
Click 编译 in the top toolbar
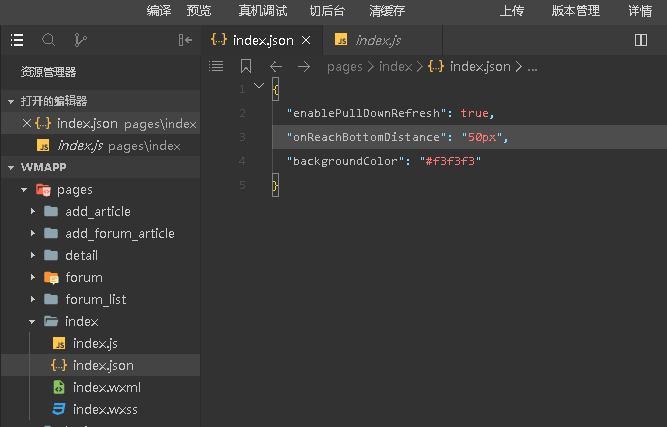tap(159, 11)
